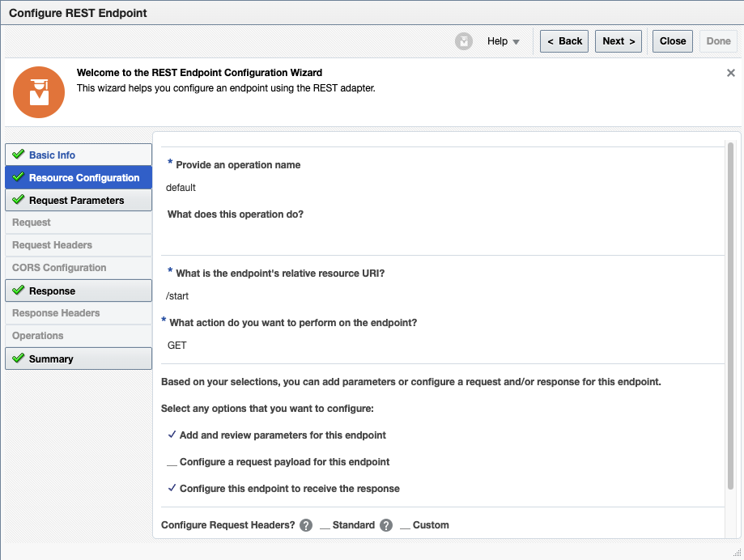Close the Configure REST Endpoint wizard

click(x=672, y=41)
